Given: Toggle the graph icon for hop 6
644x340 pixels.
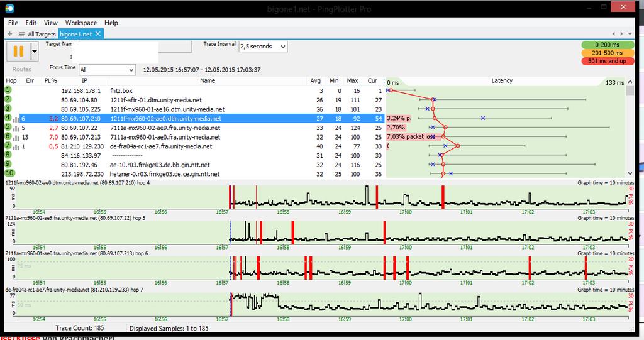Looking at the screenshot, I should point(16,137).
